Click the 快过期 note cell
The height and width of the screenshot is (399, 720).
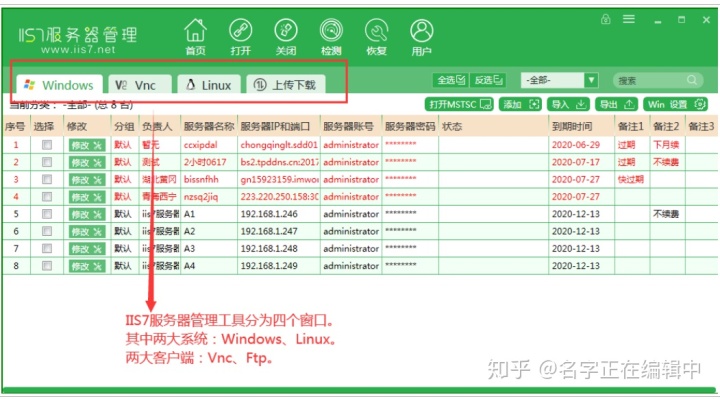[632, 180]
